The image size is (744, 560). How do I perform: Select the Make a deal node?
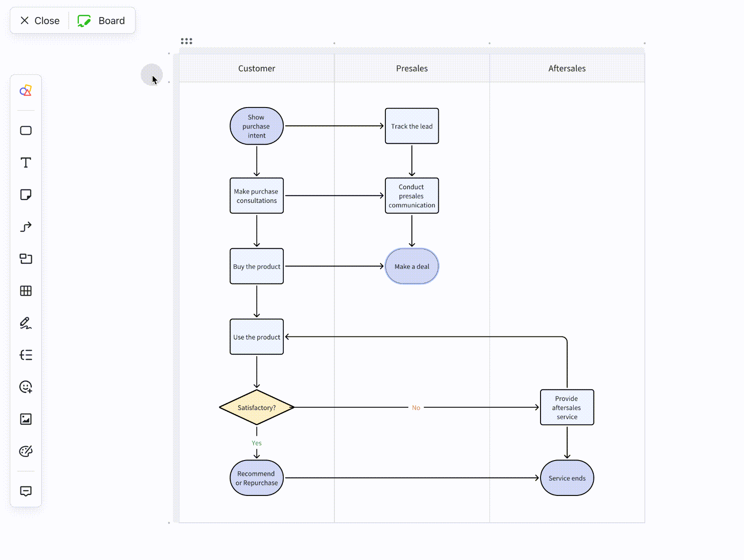click(x=411, y=266)
